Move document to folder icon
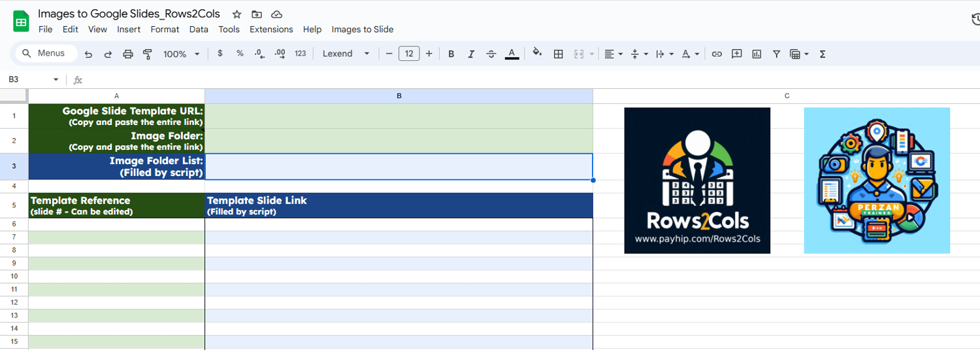The image size is (980, 350). click(257, 14)
